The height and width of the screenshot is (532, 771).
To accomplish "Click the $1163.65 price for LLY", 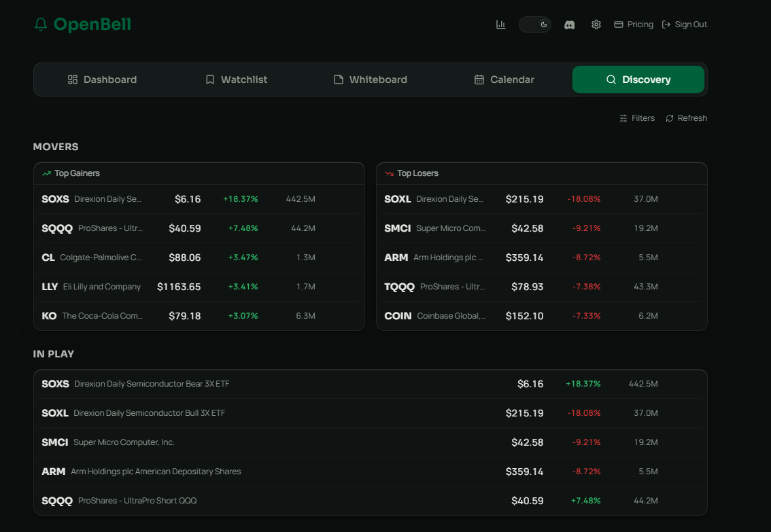I will coord(179,287).
